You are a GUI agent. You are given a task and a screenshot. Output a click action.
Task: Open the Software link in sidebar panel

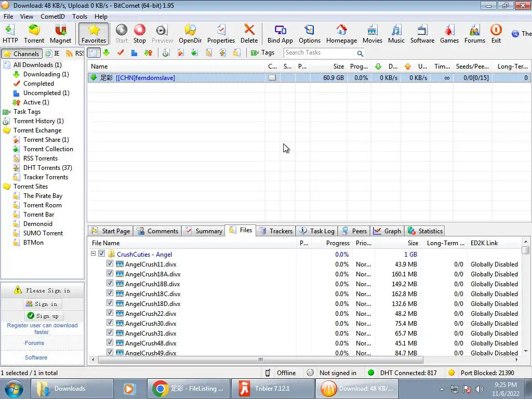click(36, 357)
